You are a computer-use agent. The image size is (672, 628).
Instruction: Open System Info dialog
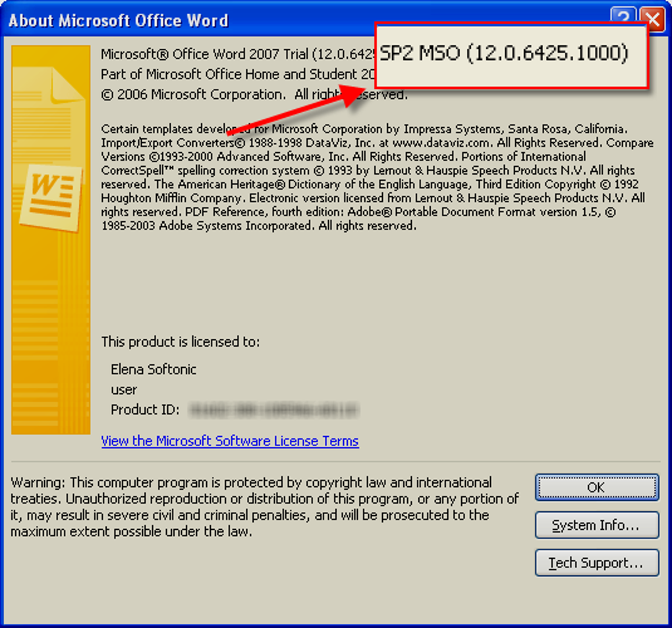click(597, 525)
